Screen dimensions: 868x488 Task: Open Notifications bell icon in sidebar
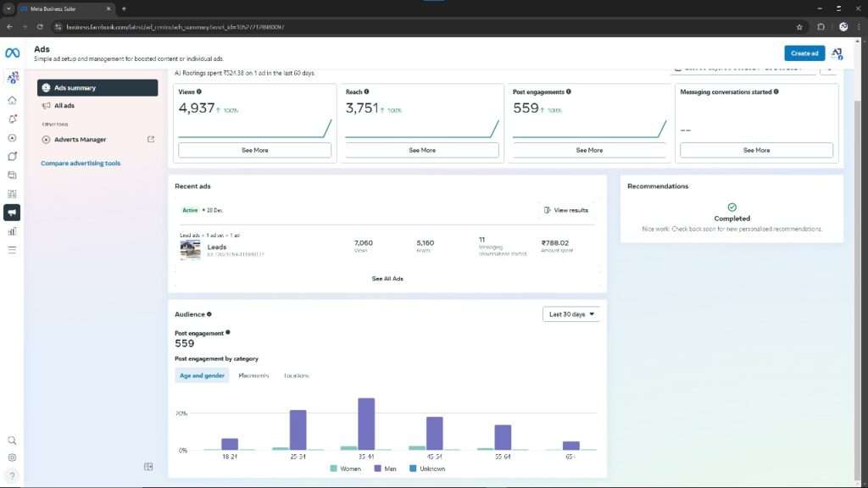point(12,119)
